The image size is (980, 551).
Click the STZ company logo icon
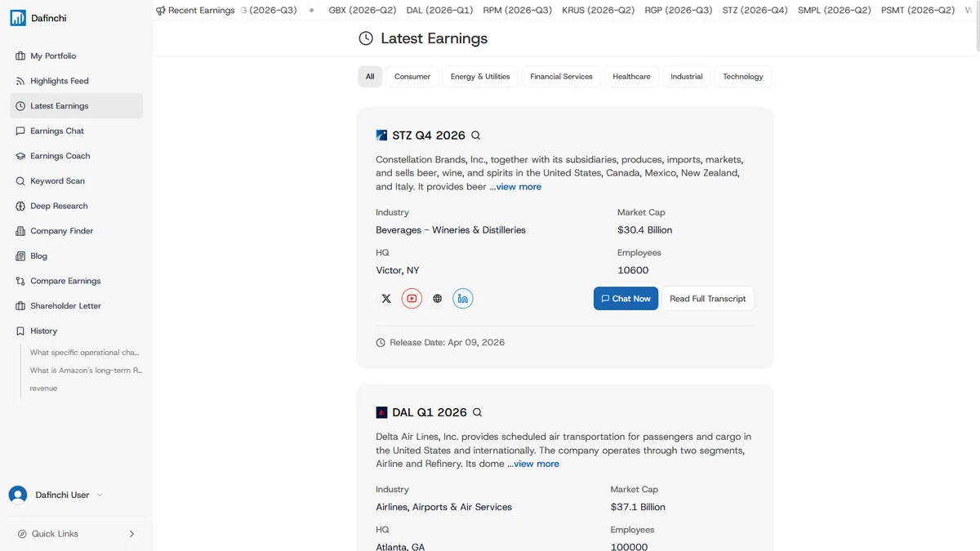pyautogui.click(x=381, y=136)
